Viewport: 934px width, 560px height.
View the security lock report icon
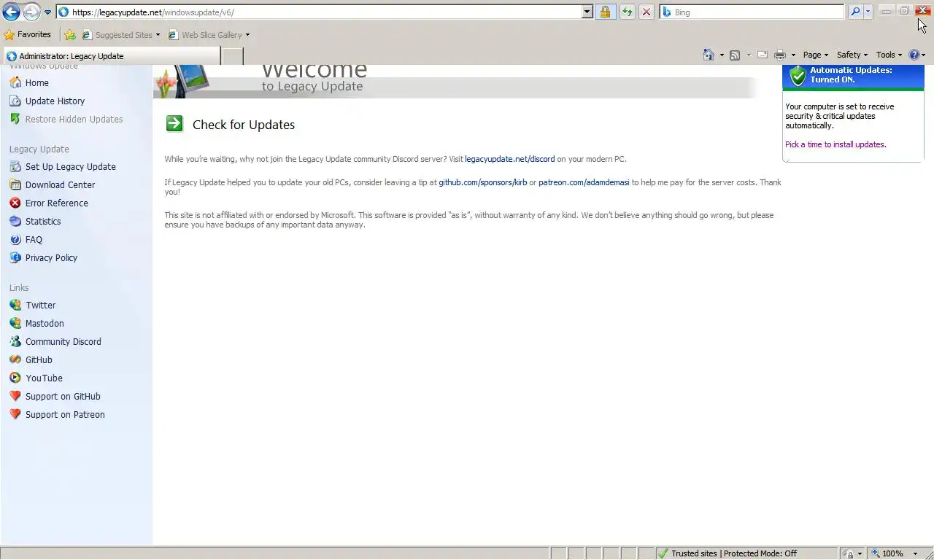click(606, 12)
